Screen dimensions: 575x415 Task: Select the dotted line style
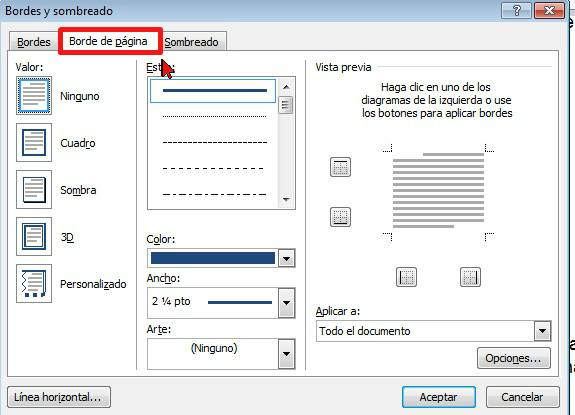214,117
